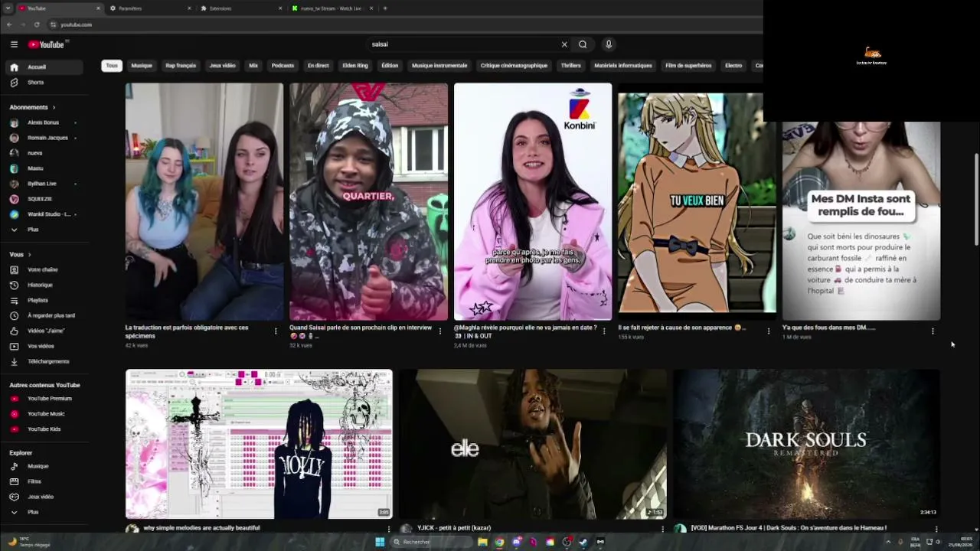Explore Films in the sidebar
Image resolution: width=980 pixels, height=551 pixels.
tap(45, 481)
